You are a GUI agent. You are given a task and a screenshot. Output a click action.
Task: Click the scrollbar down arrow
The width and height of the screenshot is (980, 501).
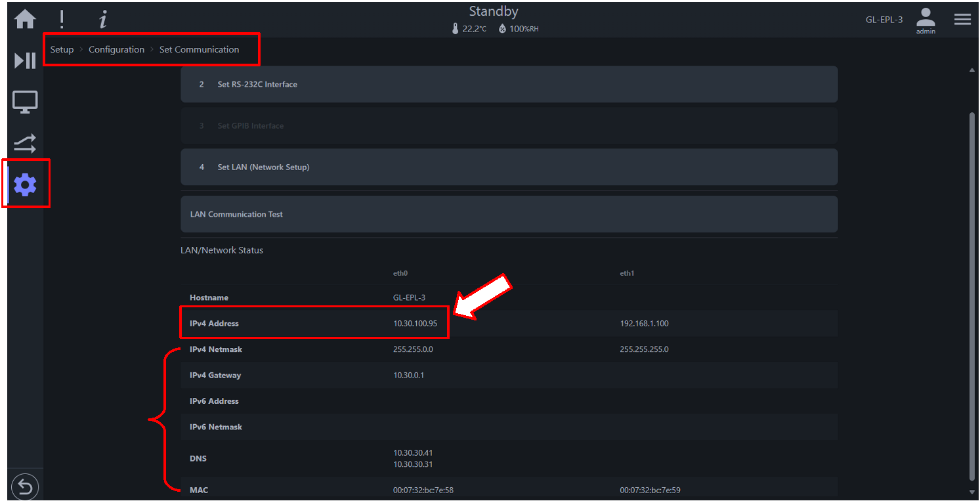pyautogui.click(x=972, y=491)
